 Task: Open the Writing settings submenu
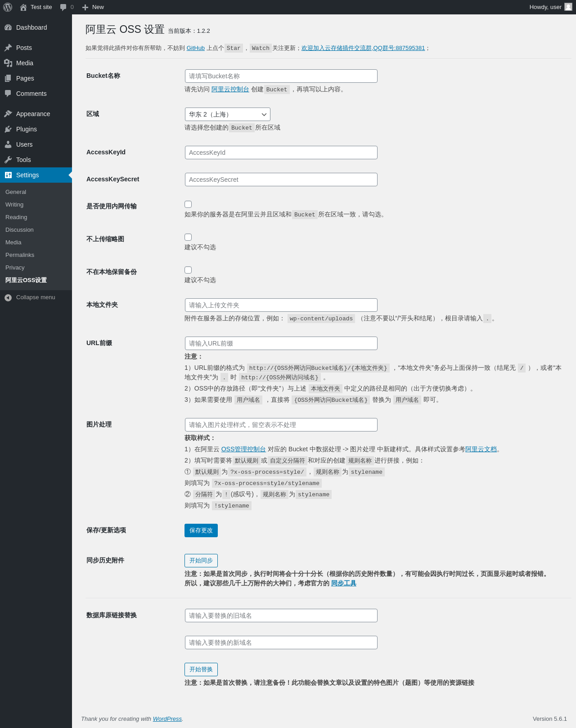14,204
